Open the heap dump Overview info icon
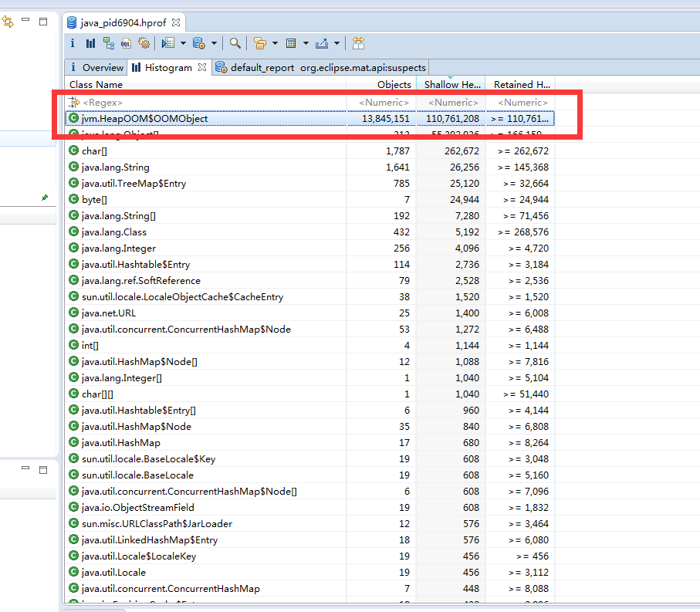Screen dimensions: 700x612 tap(73, 43)
